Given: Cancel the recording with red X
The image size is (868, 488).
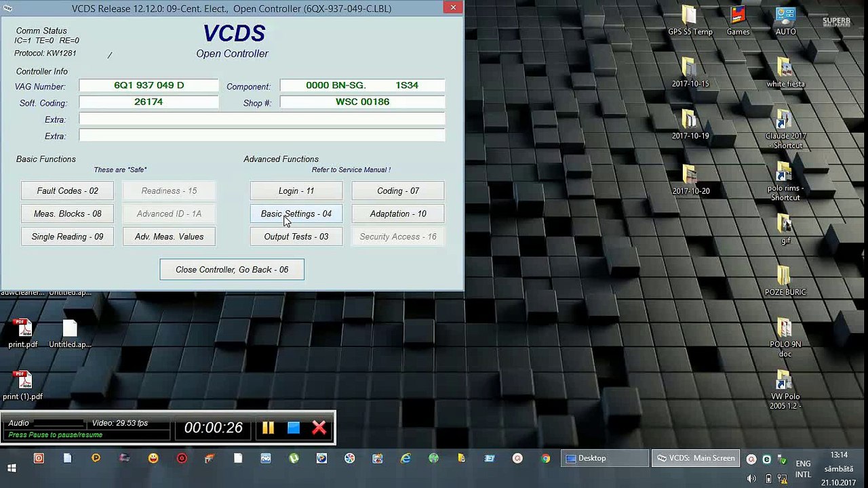Looking at the screenshot, I should 319,428.
